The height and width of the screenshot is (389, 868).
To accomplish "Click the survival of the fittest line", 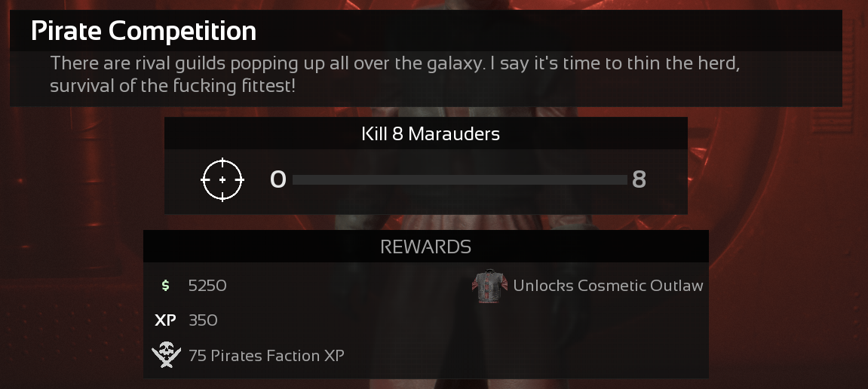I will click(173, 87).
